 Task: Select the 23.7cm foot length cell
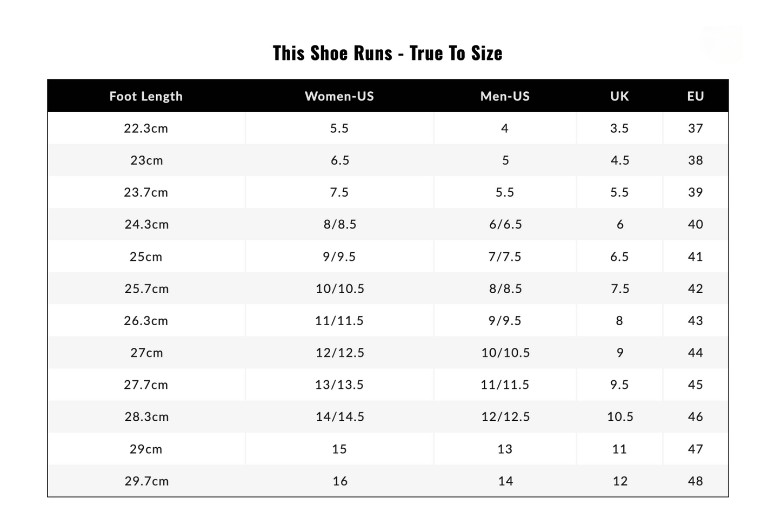(x=146, y=192)
